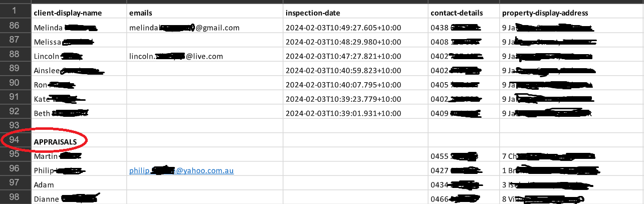Image resolution: width=644 pixels, height=204 pixels.
Task: Select row header 98
Action: pyautogui.click(x=15, y=198)
